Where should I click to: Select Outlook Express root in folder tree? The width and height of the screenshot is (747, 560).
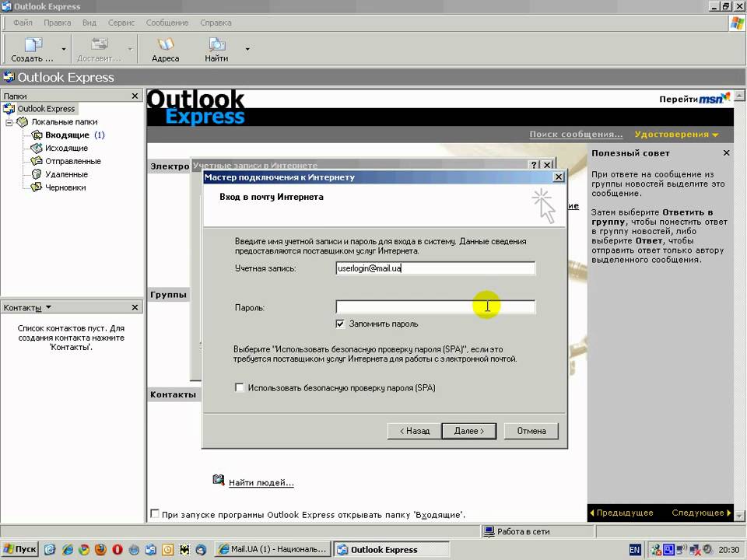pos(46,109)
